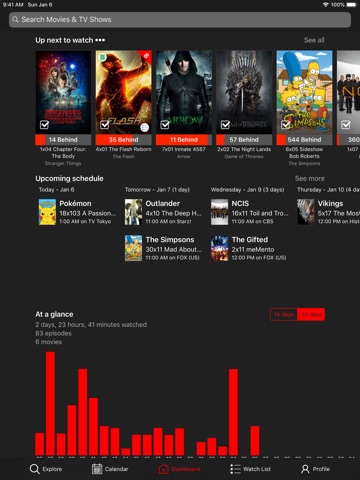Open the Flash poster
The width and height of the screenshot is (360, 480).
point(124,92)
